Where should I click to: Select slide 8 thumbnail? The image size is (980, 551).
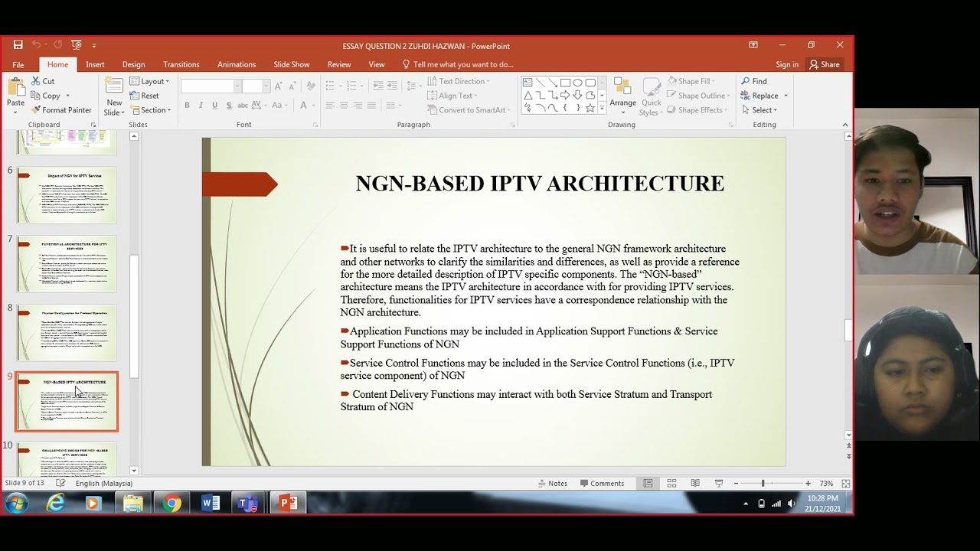click(x=67, y=333)
